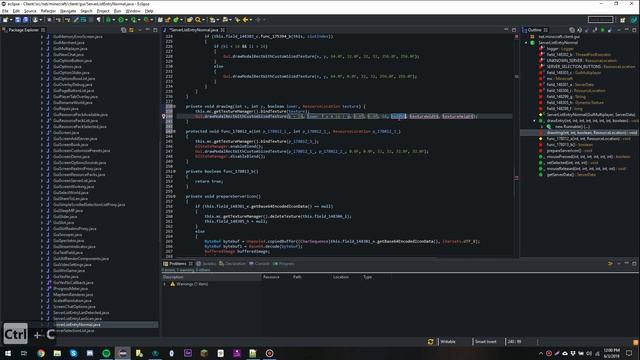
Task: Click the Description column header in Problems
Action: [x=211, y=277]
